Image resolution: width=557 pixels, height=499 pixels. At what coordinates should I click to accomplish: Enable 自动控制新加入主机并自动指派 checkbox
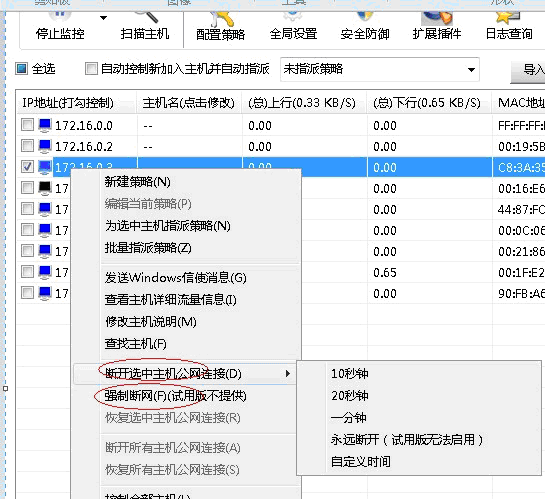coord(91,69)
